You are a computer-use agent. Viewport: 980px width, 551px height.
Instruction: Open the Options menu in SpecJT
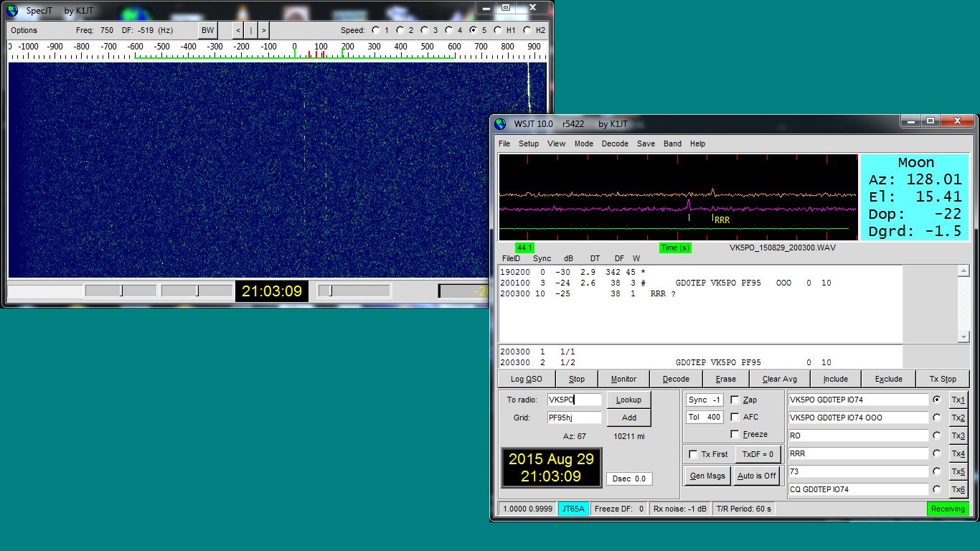click(x=24, y=30)
